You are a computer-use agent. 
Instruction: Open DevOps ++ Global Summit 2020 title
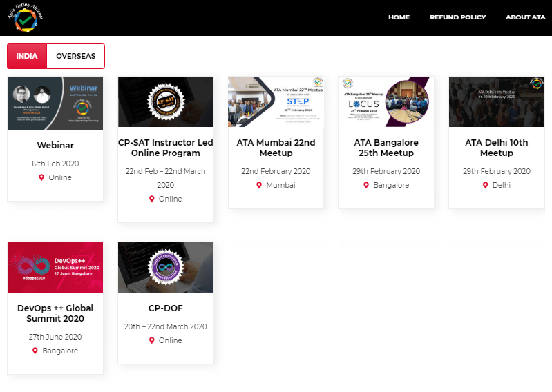click(55, 313)
